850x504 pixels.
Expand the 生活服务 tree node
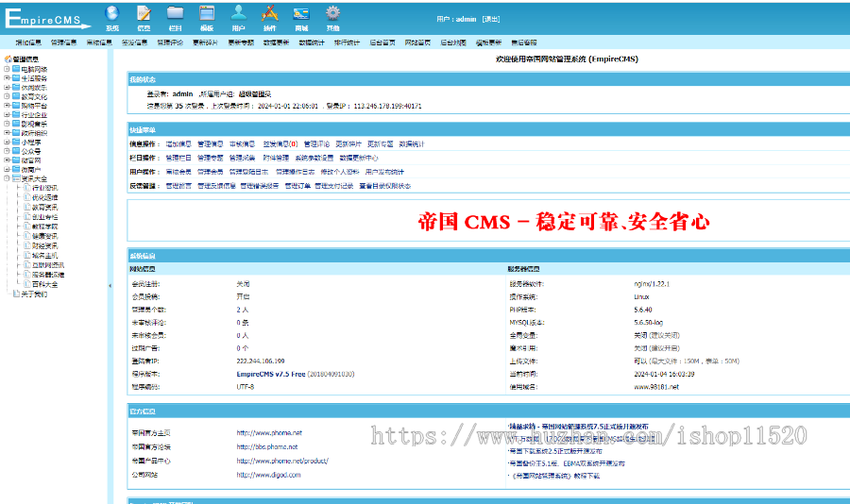pos(7,78)
